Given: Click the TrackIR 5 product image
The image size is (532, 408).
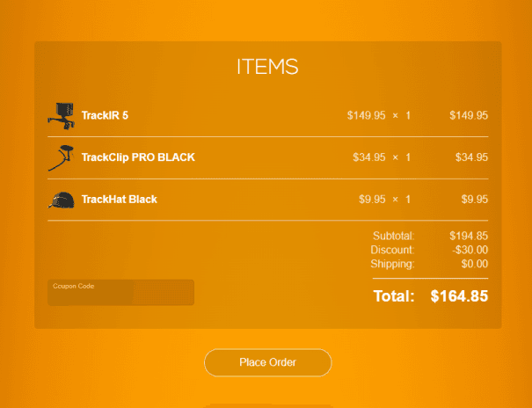Looking at the screenshot, I should pos(61,115).
